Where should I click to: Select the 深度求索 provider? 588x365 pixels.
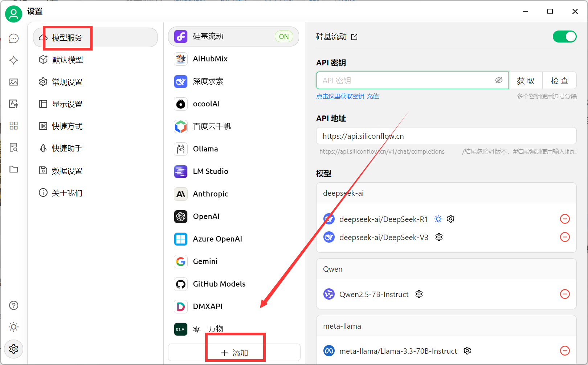[x=233, y=81]
